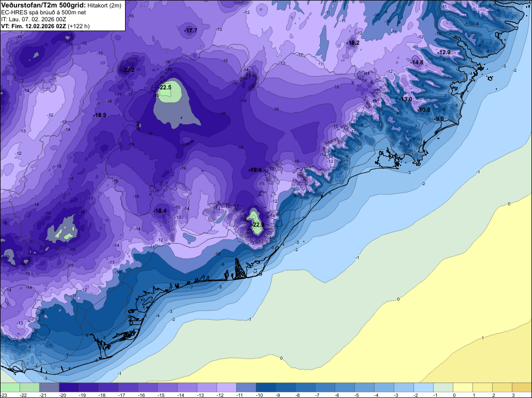
Task: Select the -8 legend color swatch
Action: click(x=305, y=387)
